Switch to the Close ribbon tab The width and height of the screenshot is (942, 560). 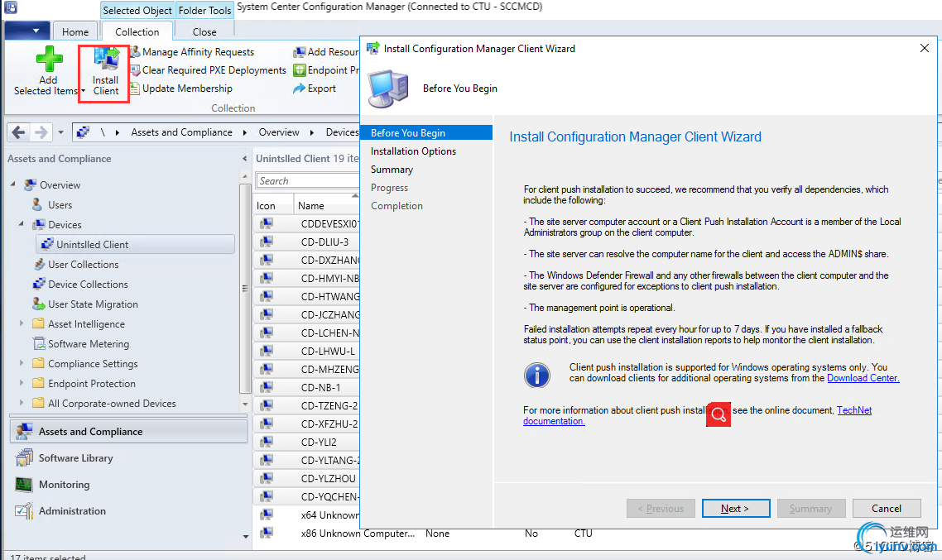pos(204,31)
